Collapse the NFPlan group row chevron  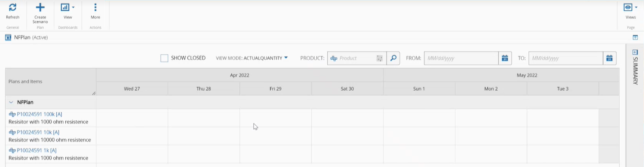(x=11, y=102)
